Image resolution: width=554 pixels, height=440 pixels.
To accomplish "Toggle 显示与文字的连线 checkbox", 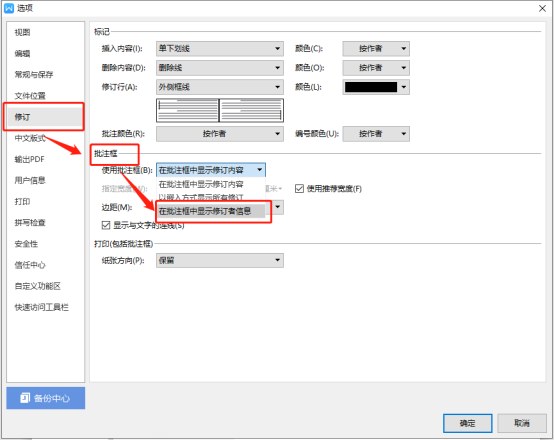I will pos(106,225).
